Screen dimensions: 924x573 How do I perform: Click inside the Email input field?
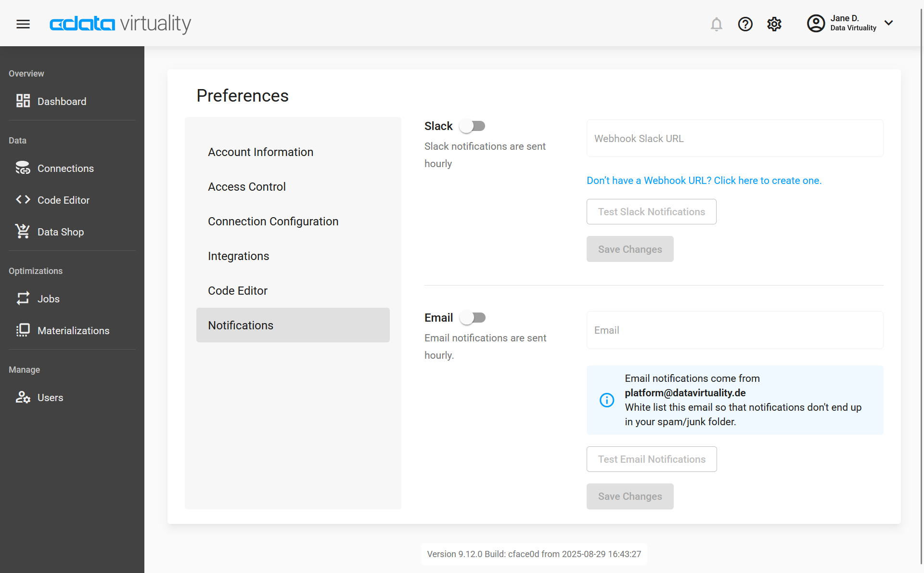[734, 330]
